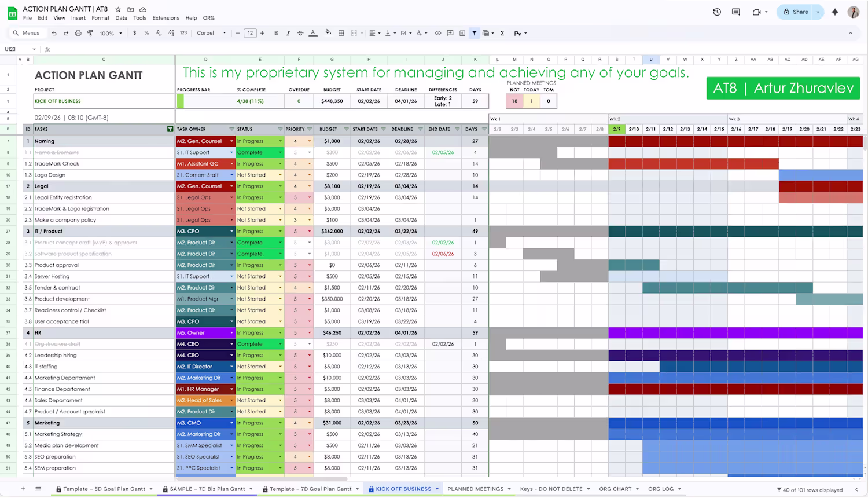The image size is (868, 498).
Task: Click the Bold formatting icon
Action: coord(276,33)
